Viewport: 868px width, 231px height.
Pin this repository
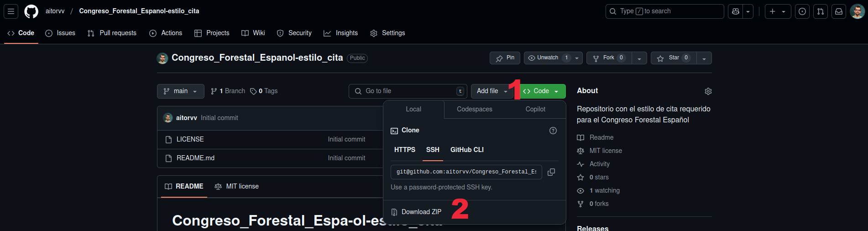point(505,58)
